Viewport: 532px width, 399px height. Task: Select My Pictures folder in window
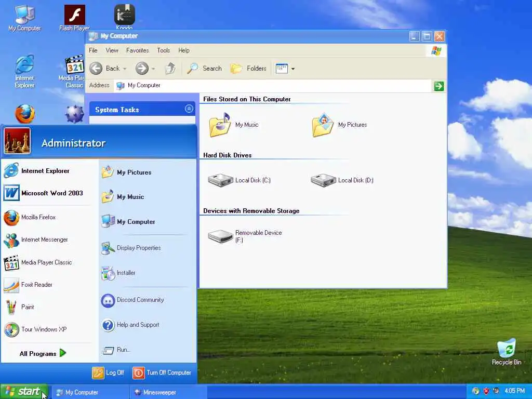point(339,125)
